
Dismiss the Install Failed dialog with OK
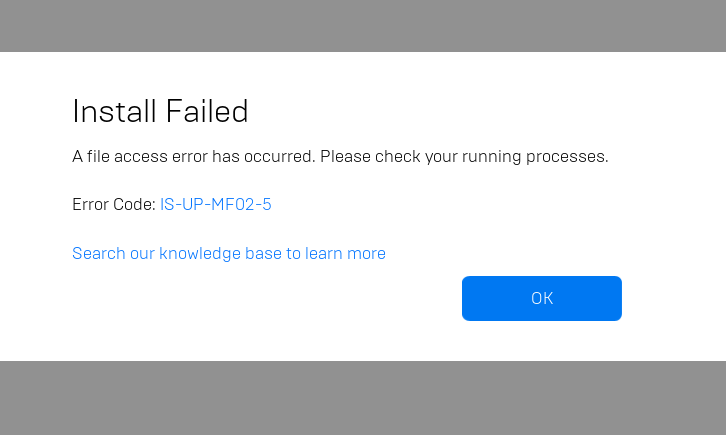(x=542, y=298)
